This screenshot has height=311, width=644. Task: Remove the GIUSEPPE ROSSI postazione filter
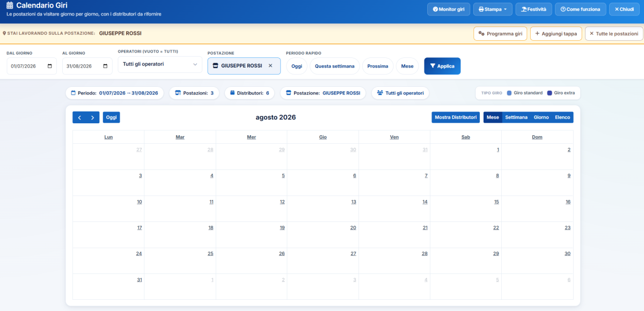pos(270,65)
